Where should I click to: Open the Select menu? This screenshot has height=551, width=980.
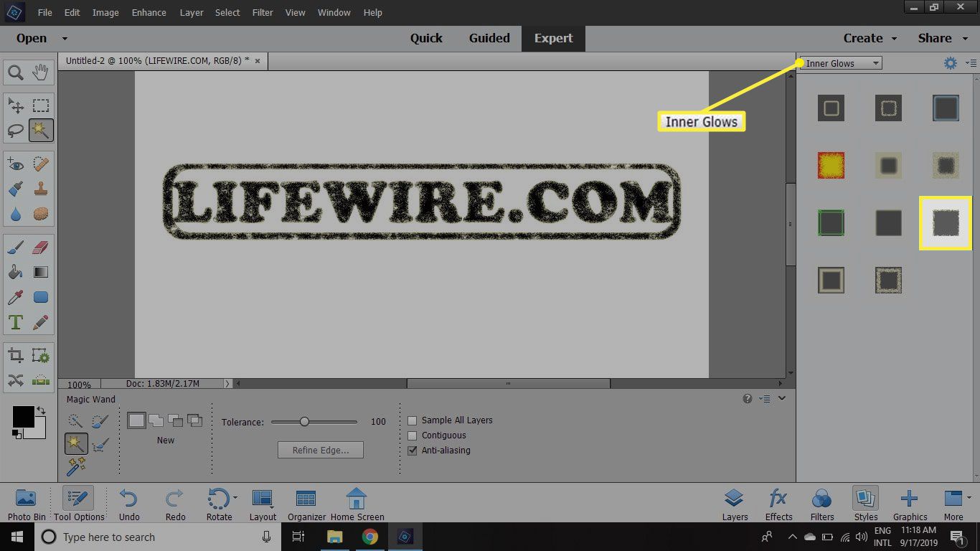tap(227, 12)
